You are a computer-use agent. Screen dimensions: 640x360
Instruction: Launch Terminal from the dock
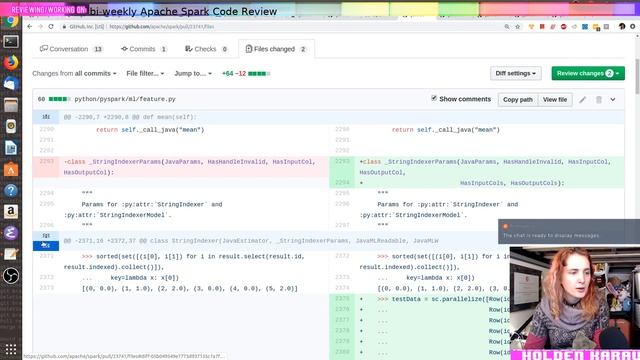pos(11,41)
